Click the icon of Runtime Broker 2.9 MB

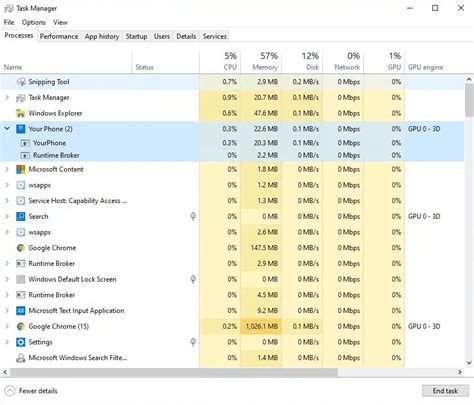click(21, 263)
